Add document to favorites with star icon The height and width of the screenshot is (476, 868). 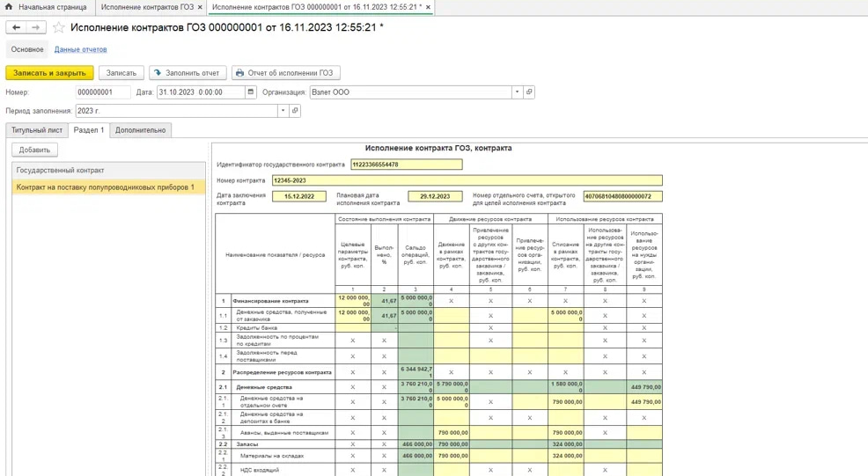pos(59,27)
